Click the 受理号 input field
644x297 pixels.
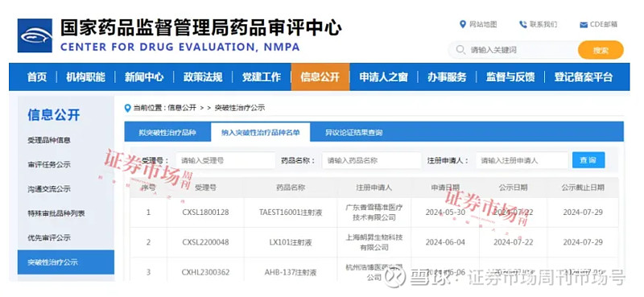[225, 161]
